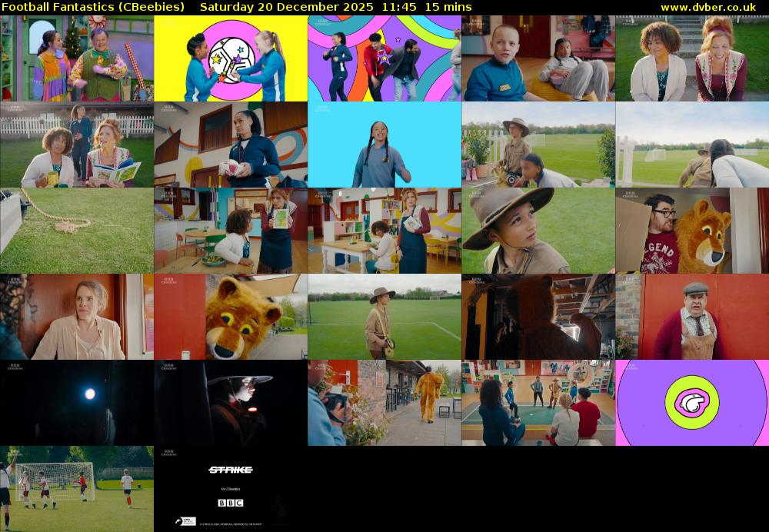Open the close-up lion mascot thumbnail
The height and width of the screenshot is (532, 769).
[x=231, y=317]
